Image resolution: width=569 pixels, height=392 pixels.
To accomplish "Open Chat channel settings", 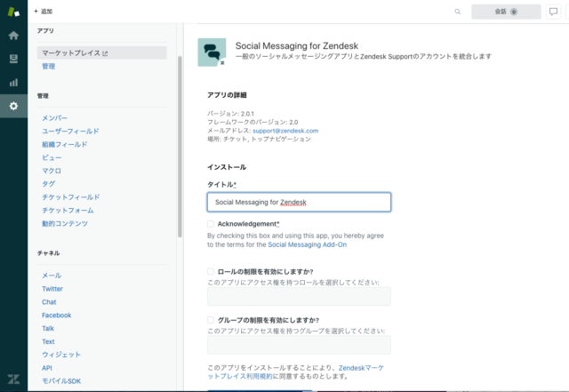I will pos(49,302).
